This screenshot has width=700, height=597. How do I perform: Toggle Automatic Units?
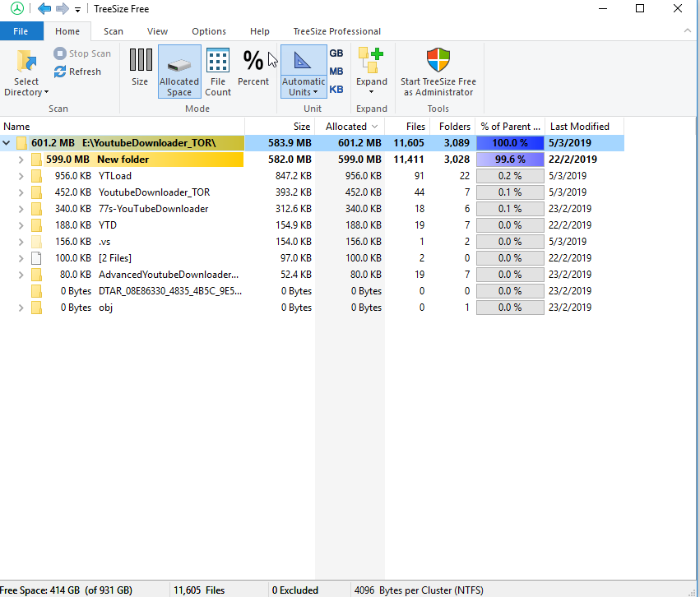pos(304,72)
